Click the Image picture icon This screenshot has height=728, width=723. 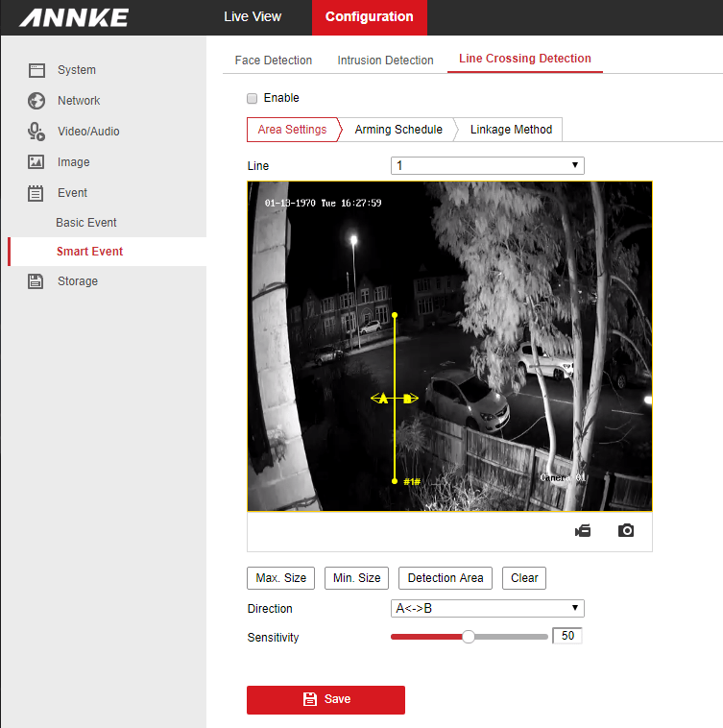(36, 162)
